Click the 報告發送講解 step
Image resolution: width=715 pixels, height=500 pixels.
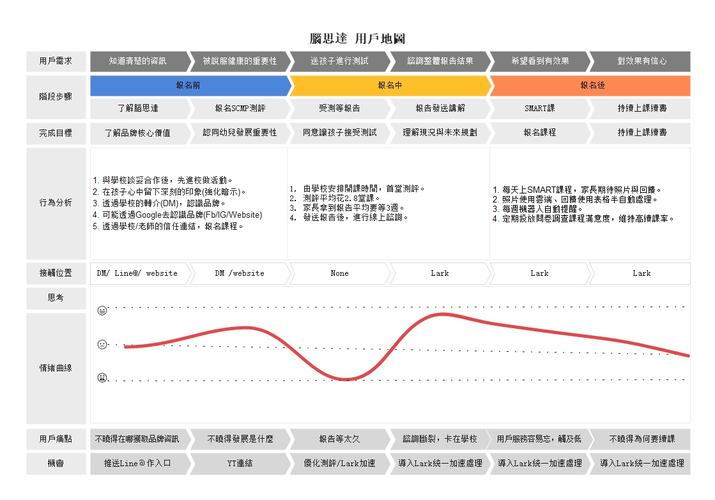440,108
